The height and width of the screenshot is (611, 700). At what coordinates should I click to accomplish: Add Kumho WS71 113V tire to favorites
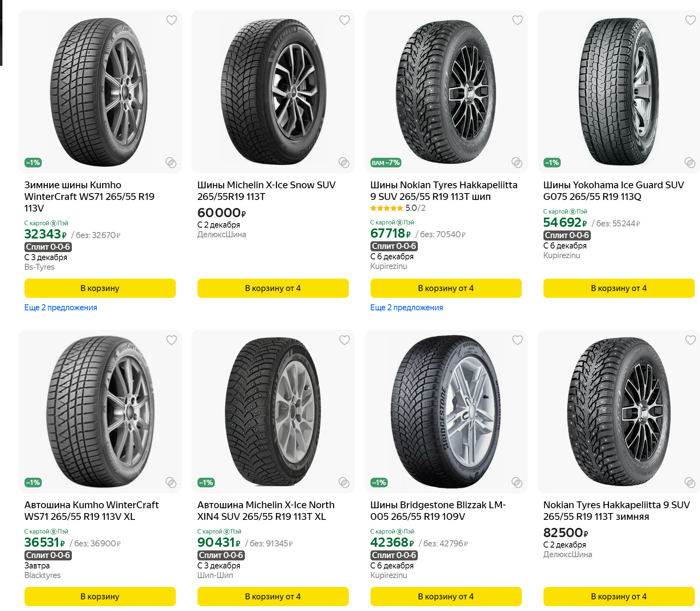pos(171,20)
